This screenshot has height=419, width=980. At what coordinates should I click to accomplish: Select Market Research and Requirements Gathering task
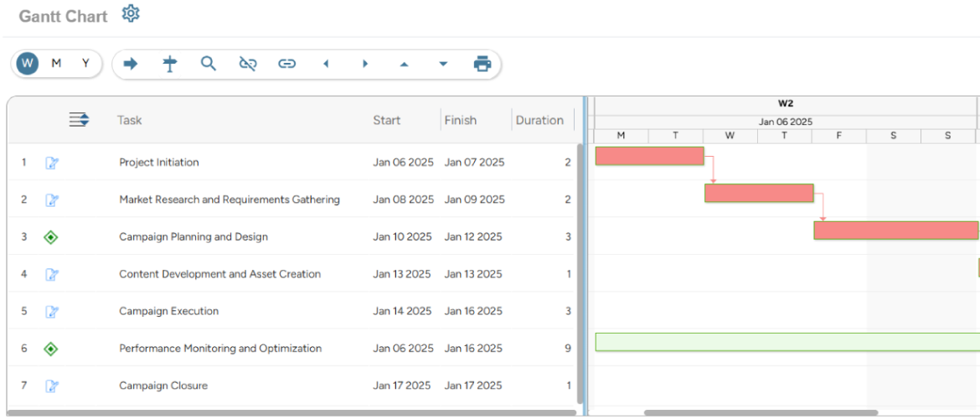tap(230, 199)
